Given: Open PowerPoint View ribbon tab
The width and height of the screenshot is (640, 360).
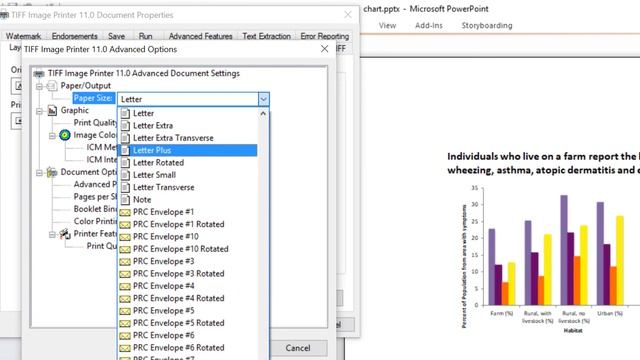Looking at the screenshot, I should tap(387, 25).
